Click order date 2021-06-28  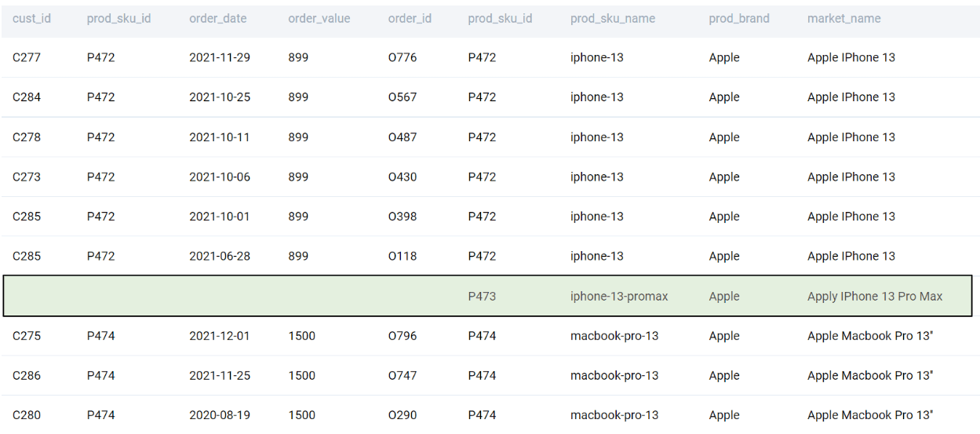220,256
